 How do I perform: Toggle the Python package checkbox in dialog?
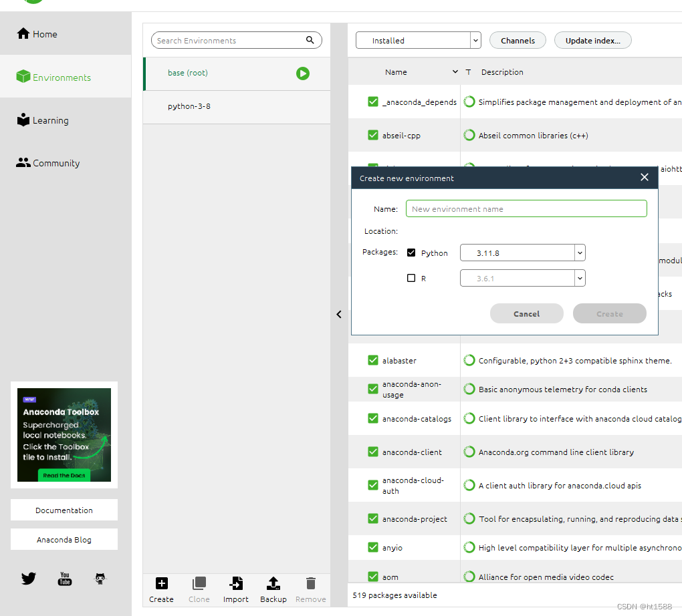point(411,253)
